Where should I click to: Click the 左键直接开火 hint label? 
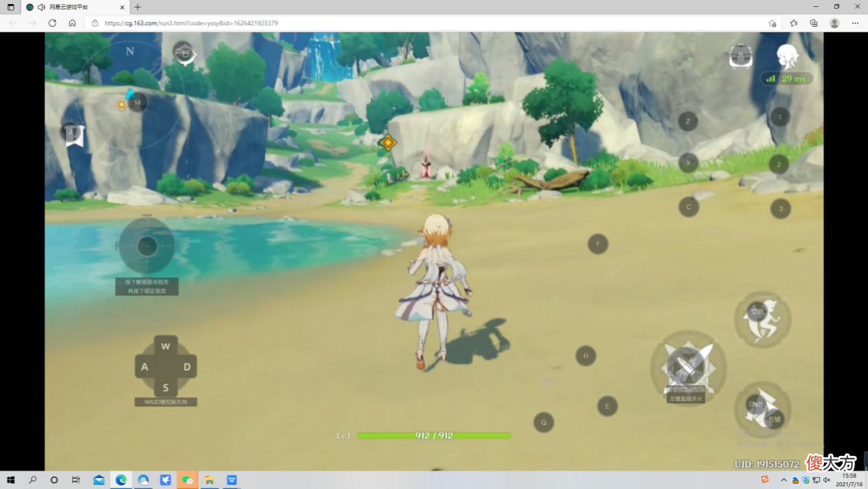[685, 398]
